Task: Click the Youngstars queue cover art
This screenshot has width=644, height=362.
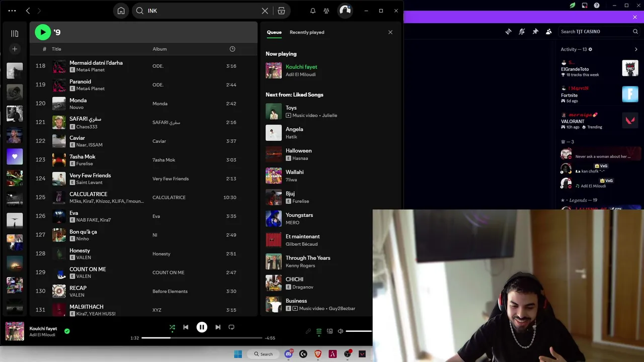Action: pos(274,218)
